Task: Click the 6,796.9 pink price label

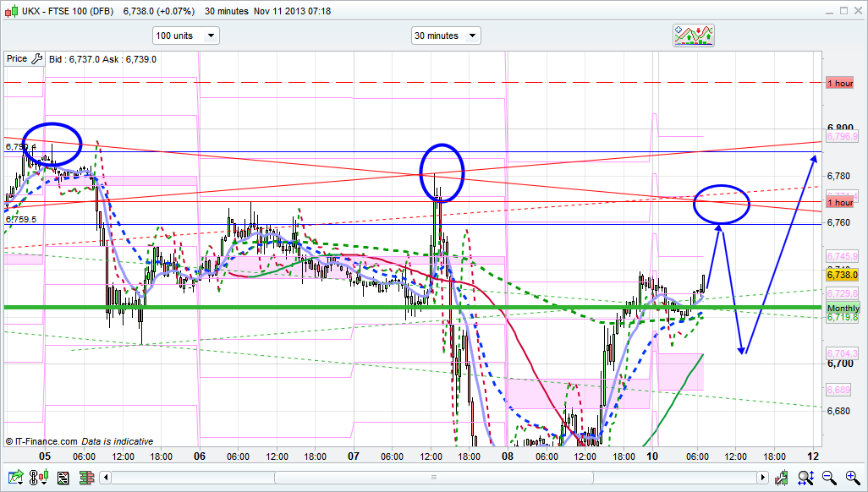Action: [x=843, y=136]
